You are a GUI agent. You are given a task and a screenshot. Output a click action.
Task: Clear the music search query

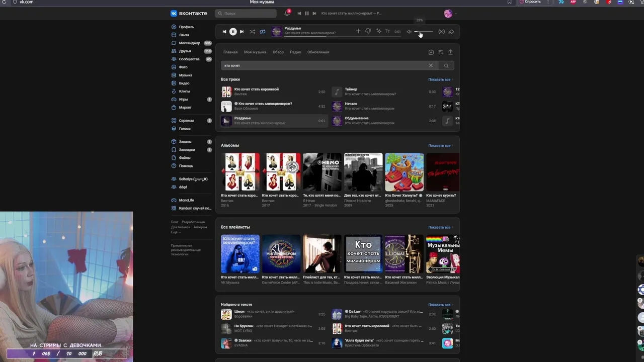(431, 65)
